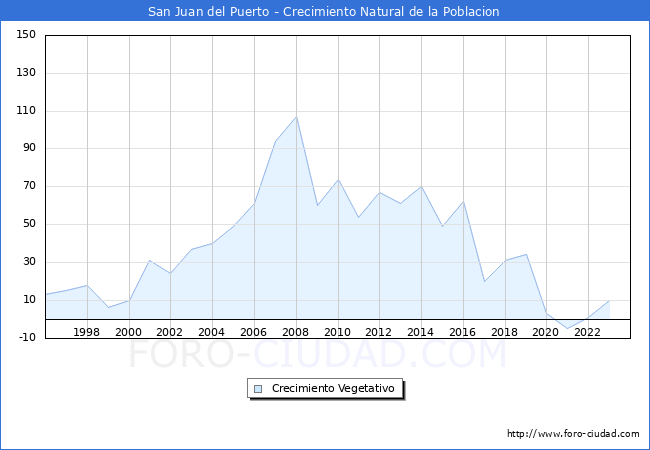The height and width of the screenshot is (450, 650).
Task: Select the 2006 x-axis year label
Action: (x=253, y=332)
